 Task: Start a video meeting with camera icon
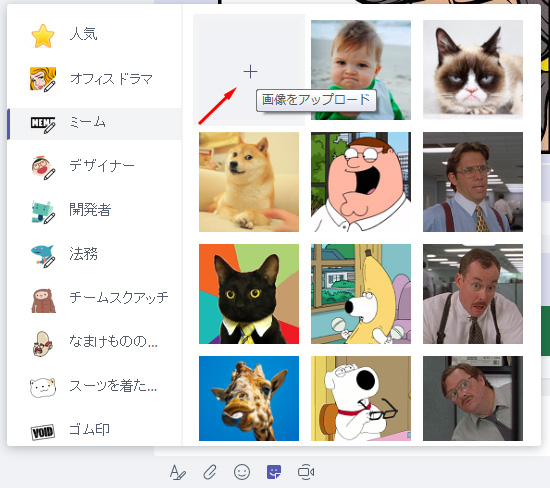(x=306, y=472)
